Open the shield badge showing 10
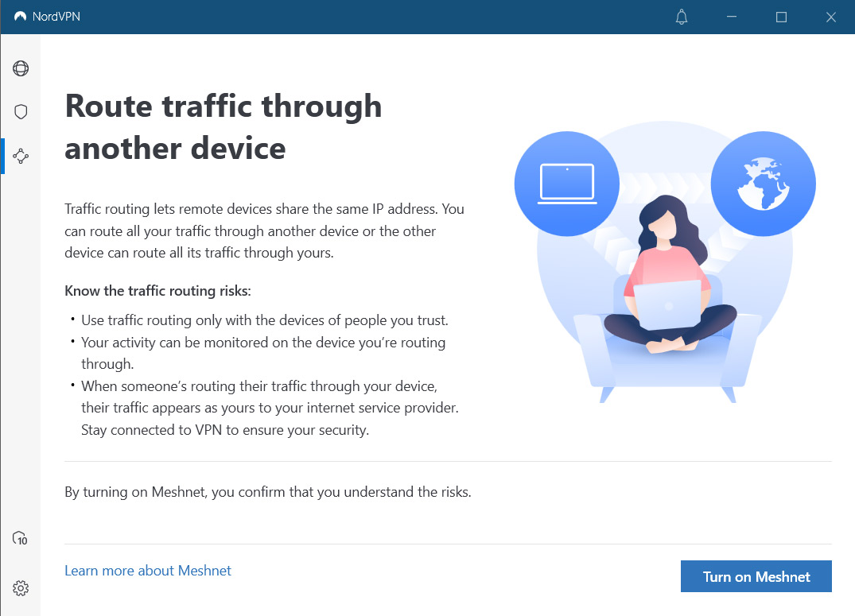 coord(20,539)
